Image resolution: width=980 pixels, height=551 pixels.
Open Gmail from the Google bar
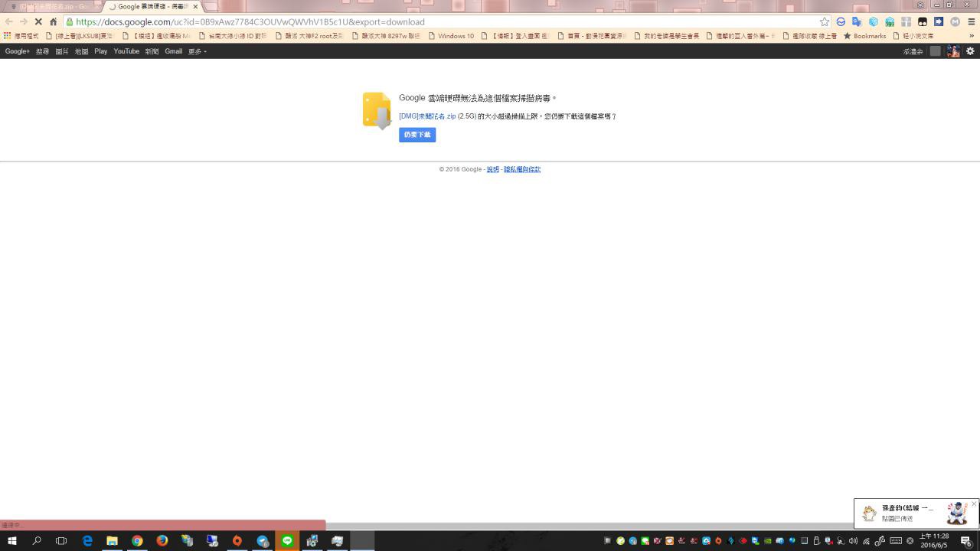pyautogui.click(x=173, y=51)
